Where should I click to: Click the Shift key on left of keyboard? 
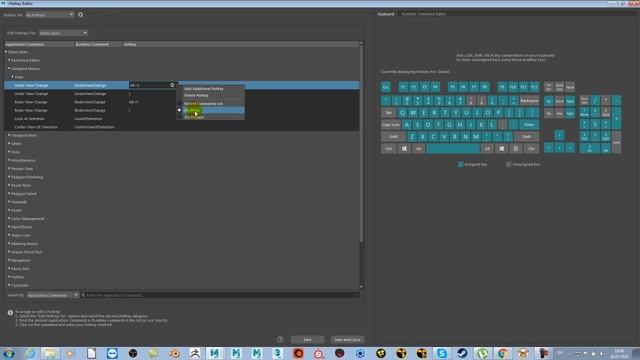(x=393, y=137)
